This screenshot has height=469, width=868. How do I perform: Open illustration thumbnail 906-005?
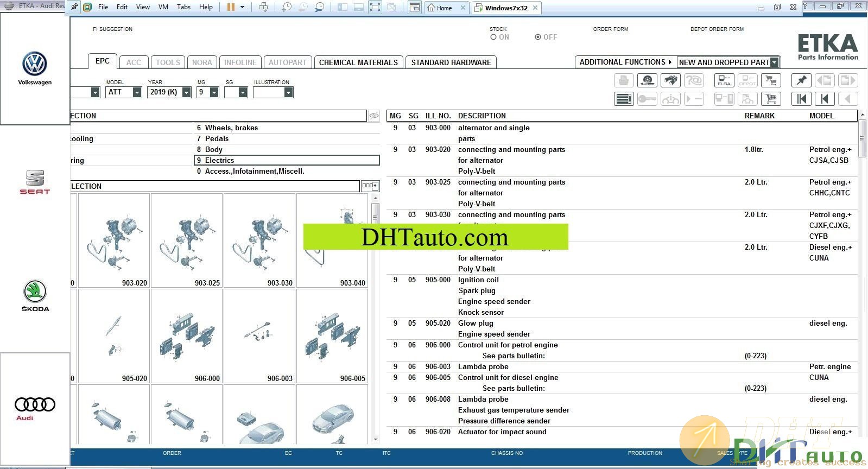[332, 336]
